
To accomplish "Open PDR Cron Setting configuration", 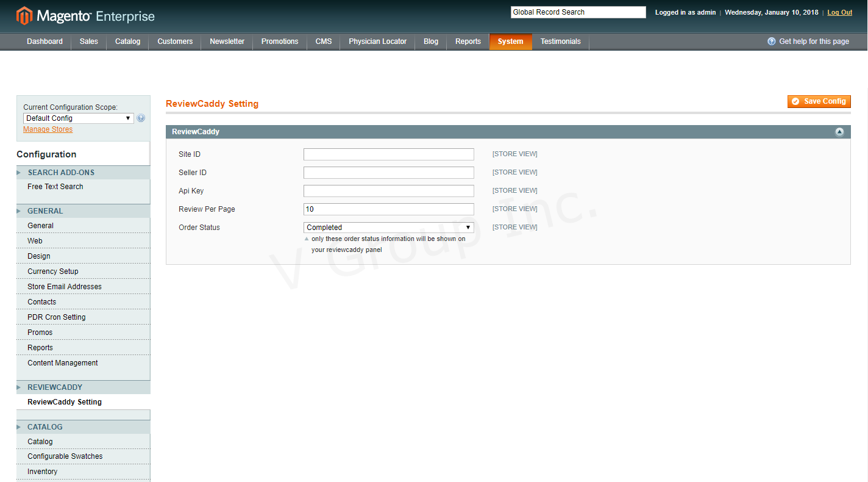I will click(x=57, y=317).
